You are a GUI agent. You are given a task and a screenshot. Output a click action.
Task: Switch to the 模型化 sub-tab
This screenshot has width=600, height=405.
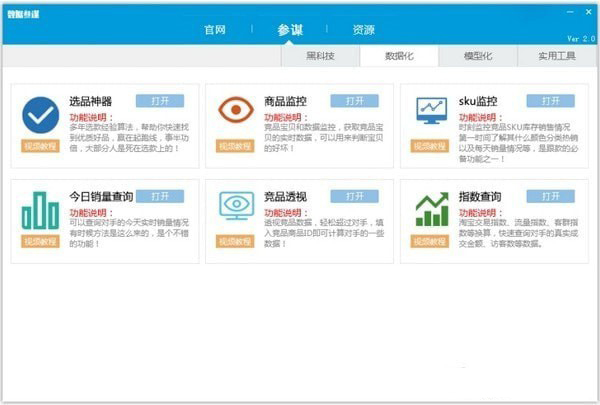pyautogui.click(x=477, y=57)
